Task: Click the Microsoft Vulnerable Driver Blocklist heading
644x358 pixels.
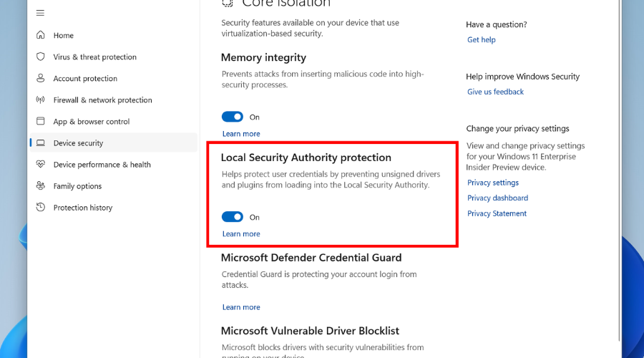Action: click(x=310, y=331)
